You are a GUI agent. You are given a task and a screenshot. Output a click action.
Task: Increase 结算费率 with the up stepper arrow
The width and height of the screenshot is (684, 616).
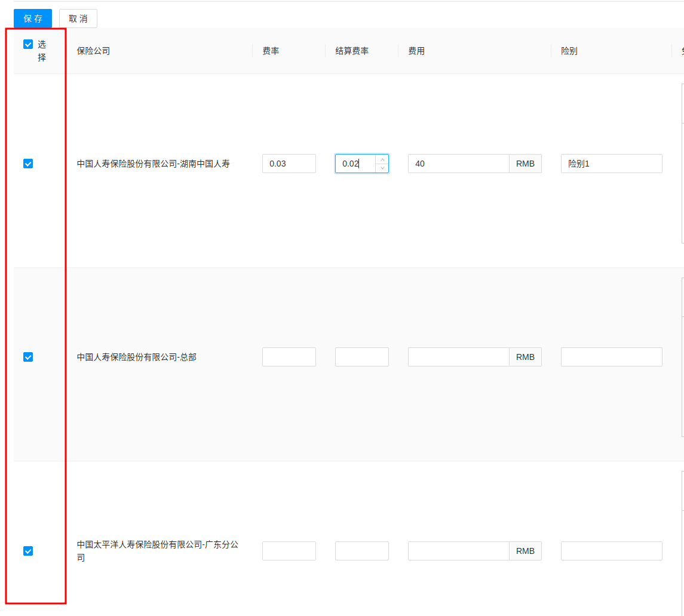382,159
